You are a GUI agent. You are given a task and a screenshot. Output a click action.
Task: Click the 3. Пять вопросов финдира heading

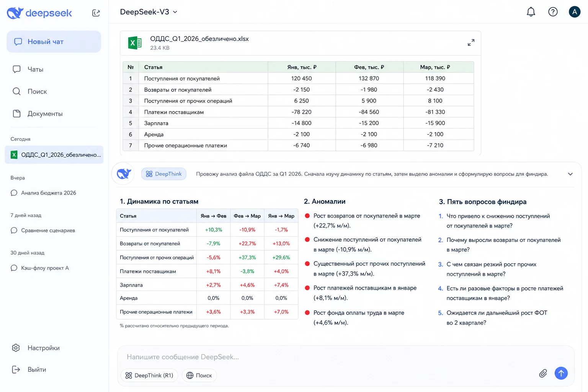[483, 202]
